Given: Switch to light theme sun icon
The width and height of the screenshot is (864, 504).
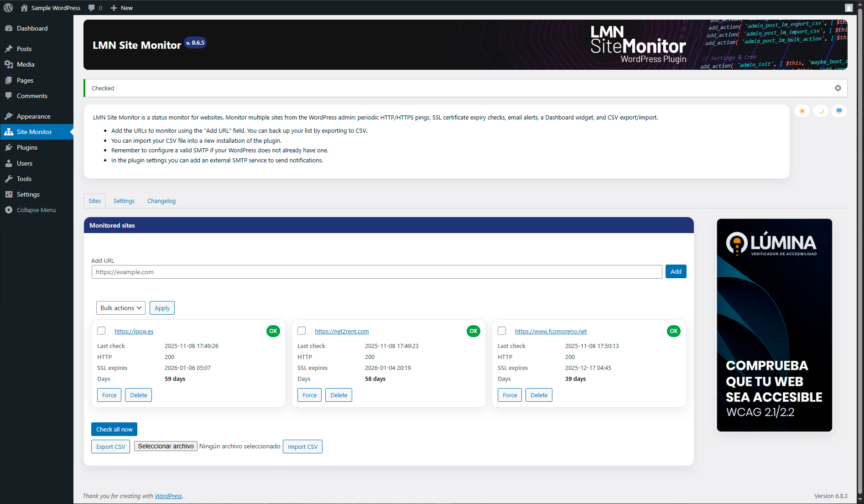Looking at the screenshot, I should coord(802,111).
